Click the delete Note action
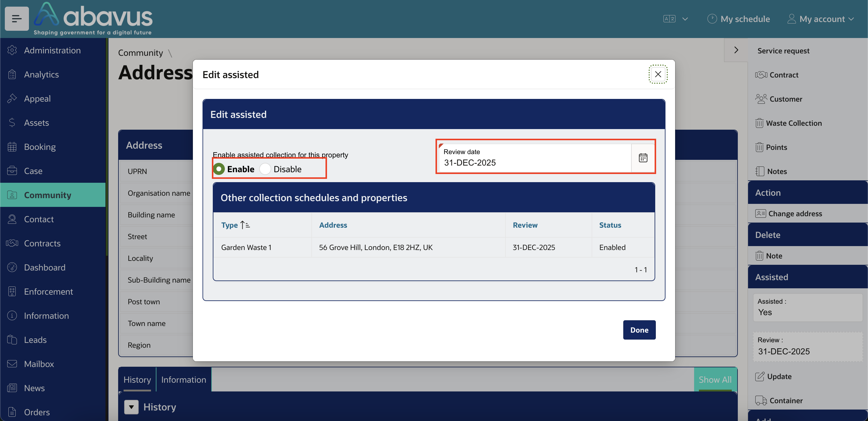 [x=769, y=255]
